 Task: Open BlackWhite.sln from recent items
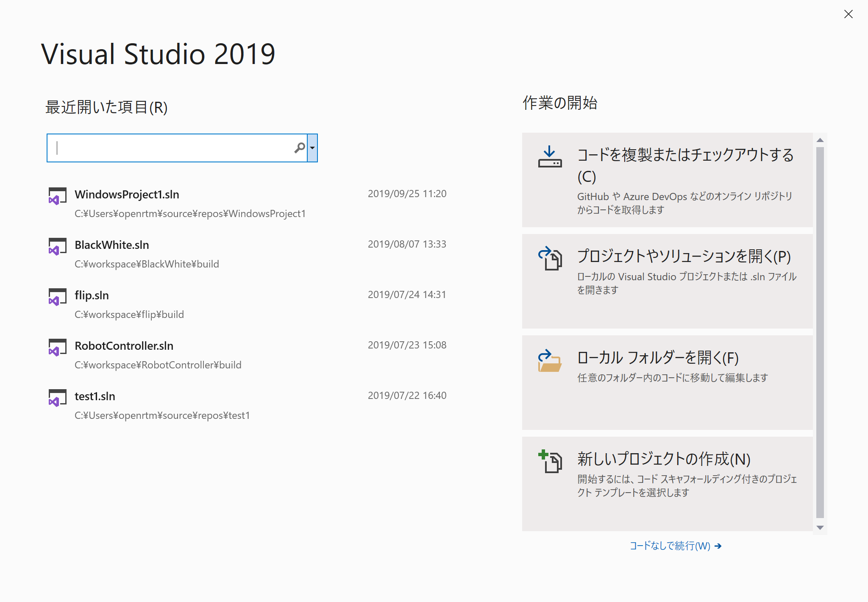coord(248,254)
